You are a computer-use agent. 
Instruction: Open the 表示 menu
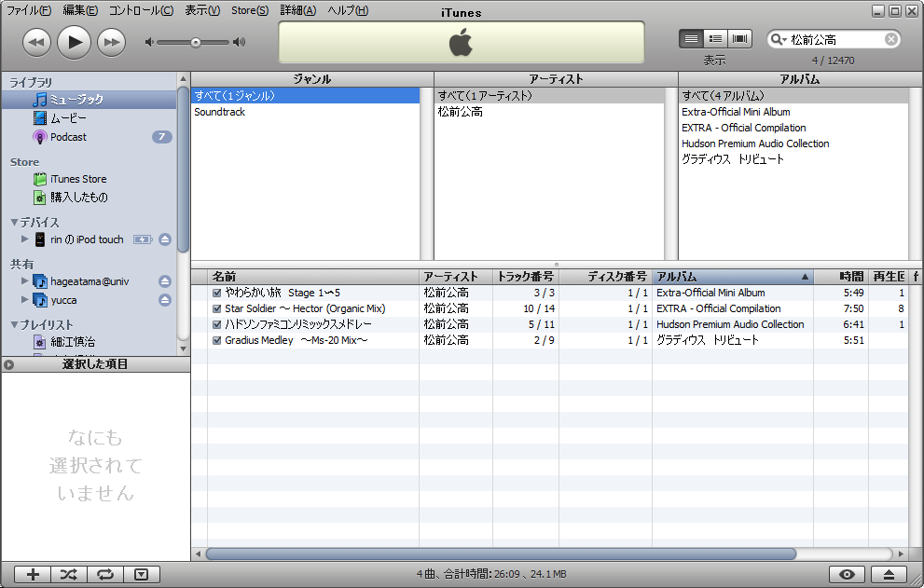coord(202,10)
